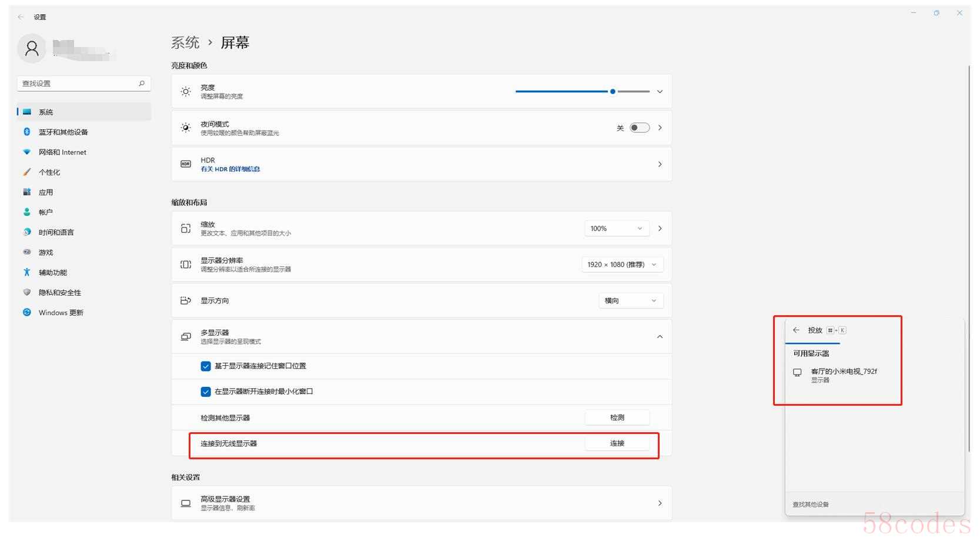Click the network Wi-Fi icon in sidebar
Viewport: 980px width, 541px height.
point(27,152)
